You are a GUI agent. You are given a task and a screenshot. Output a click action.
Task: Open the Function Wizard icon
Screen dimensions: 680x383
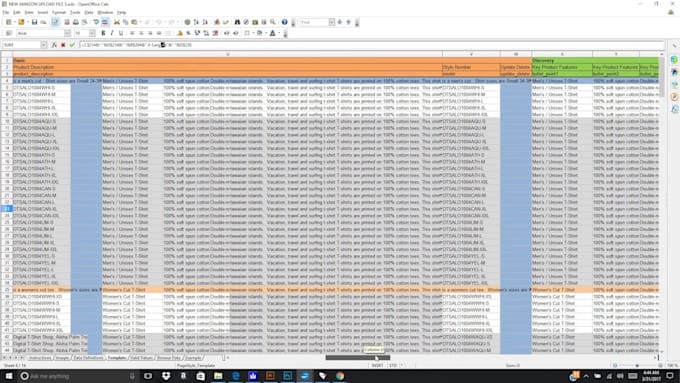click(x=54, y=45)
